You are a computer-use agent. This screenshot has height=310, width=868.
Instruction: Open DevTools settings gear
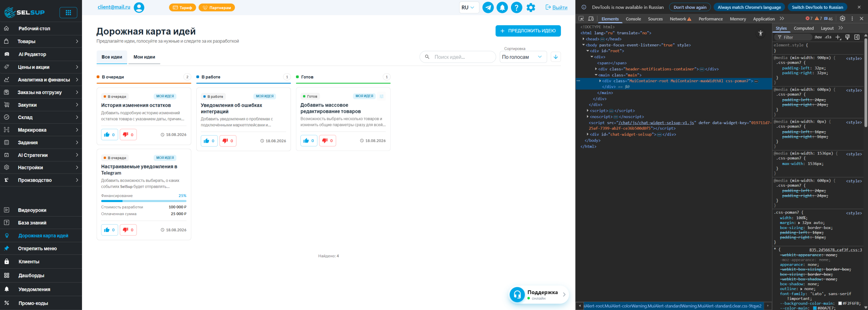point(843,19)
